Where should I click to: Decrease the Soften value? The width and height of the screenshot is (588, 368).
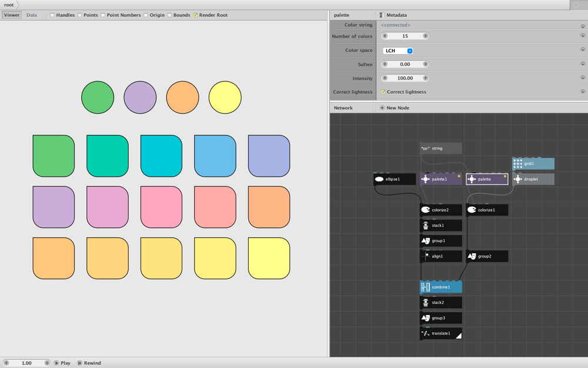coord(385,64)
